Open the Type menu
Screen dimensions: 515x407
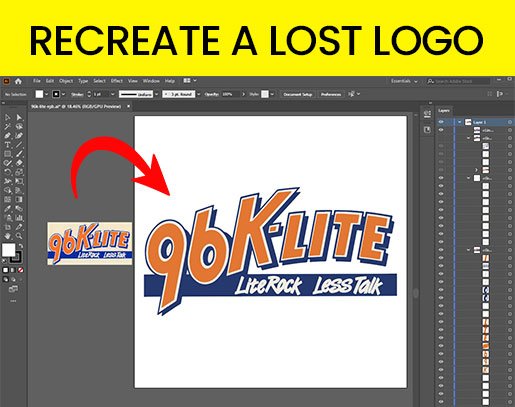coord(83,81)
